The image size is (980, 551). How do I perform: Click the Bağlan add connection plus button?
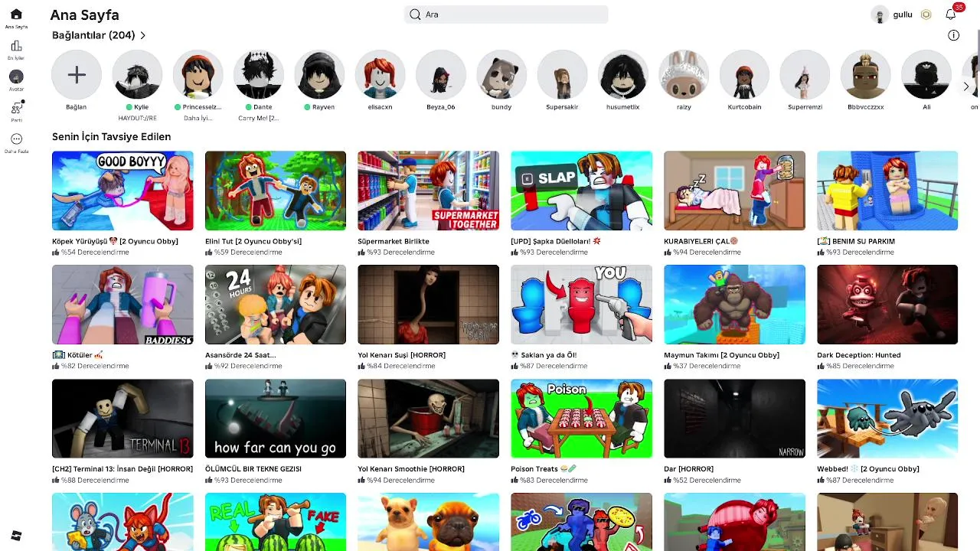coord(77,75)
